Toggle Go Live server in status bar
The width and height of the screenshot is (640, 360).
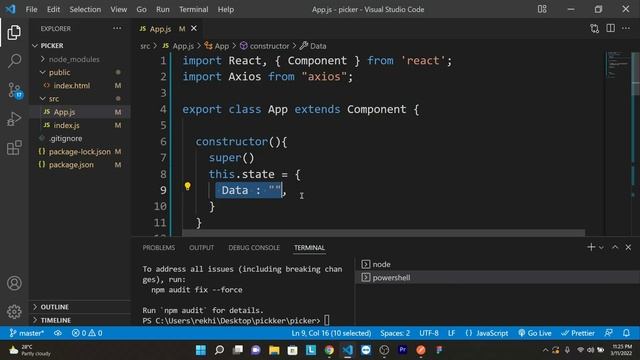coord(535,333)
